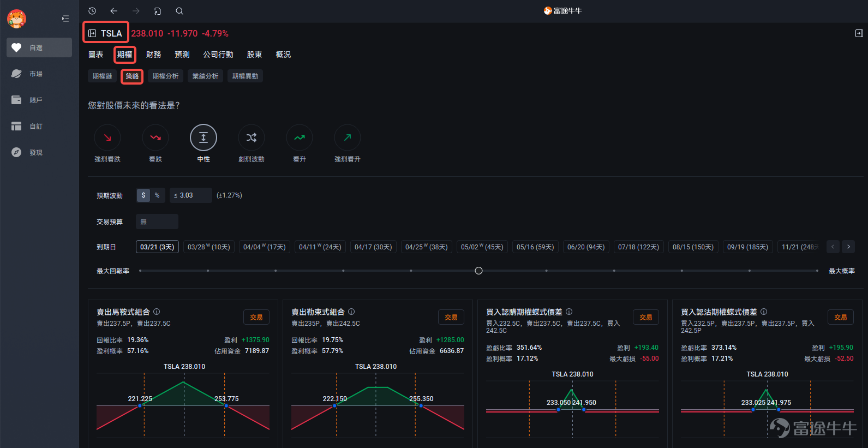Switch to 策略 strategy subtab
Image resolution: width=868 pixels, height=448 pixels.
tap(133, 76)
